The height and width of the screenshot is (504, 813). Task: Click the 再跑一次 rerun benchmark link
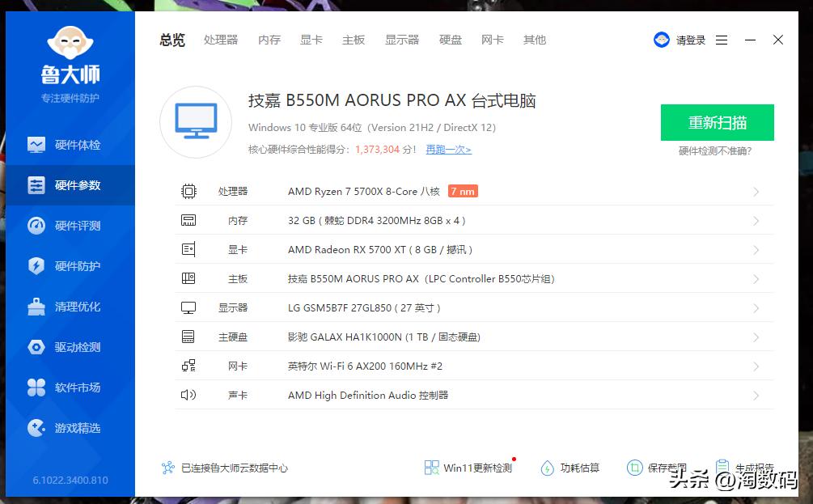click(447, 150)
